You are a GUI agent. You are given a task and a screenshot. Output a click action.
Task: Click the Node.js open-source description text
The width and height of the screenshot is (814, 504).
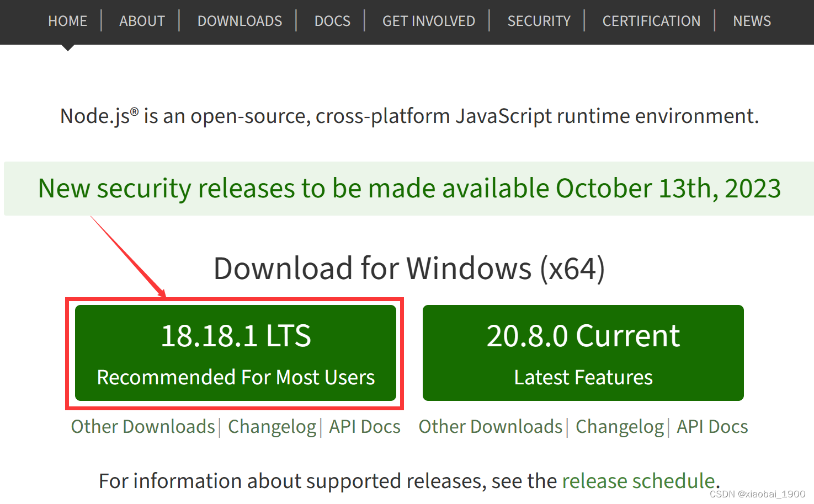tap(409, 116)
